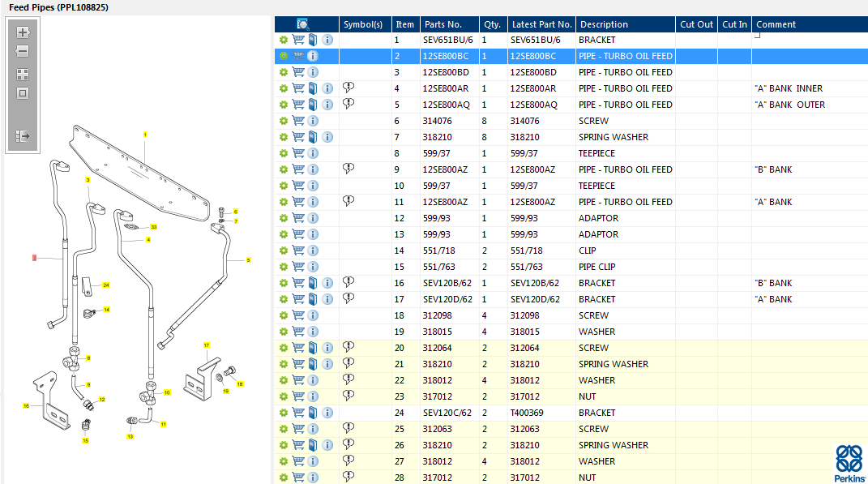Zoom out of the parts diagram

tap(23, 52)
